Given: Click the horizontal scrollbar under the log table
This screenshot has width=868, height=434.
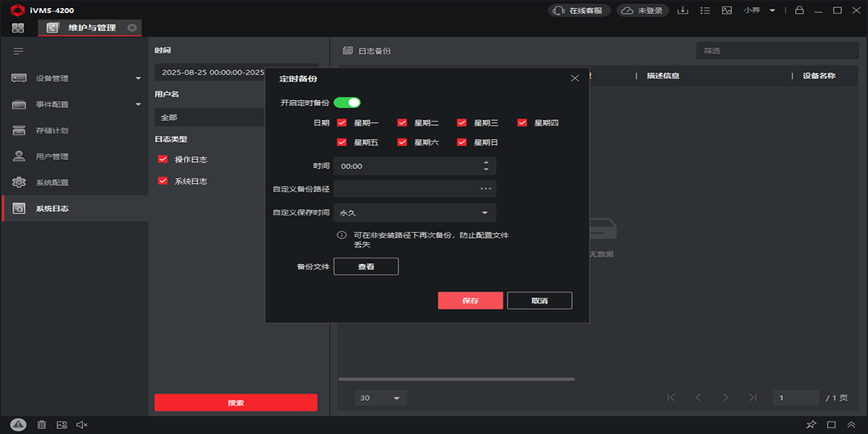Looking at the screenshot, I should point(456,379).
